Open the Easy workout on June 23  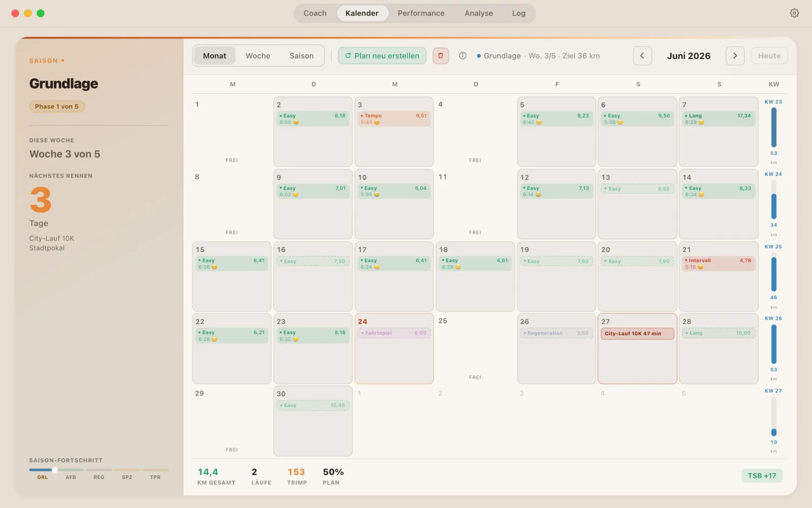[x=313, y=336]
